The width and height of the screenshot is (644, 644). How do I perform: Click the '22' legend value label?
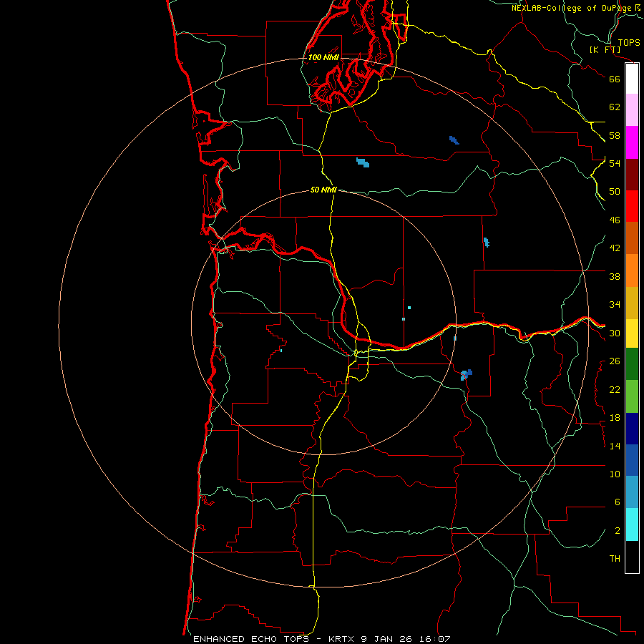point(615,389)
